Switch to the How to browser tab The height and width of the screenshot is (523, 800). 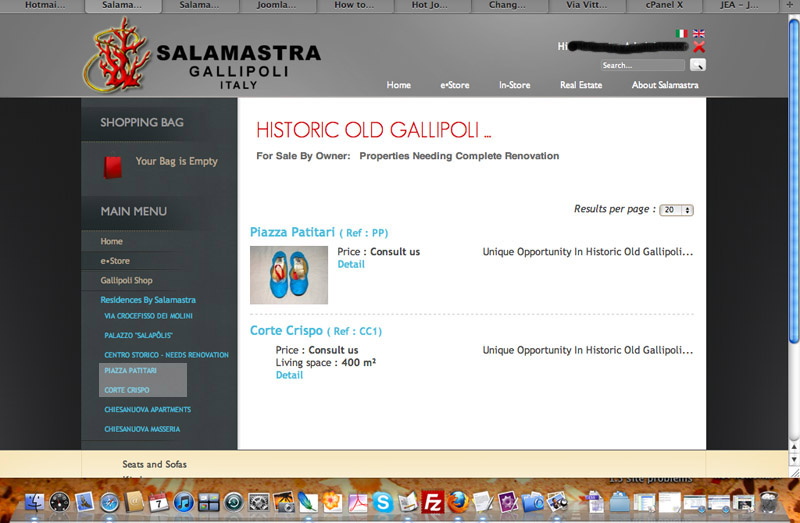[354, 5]
